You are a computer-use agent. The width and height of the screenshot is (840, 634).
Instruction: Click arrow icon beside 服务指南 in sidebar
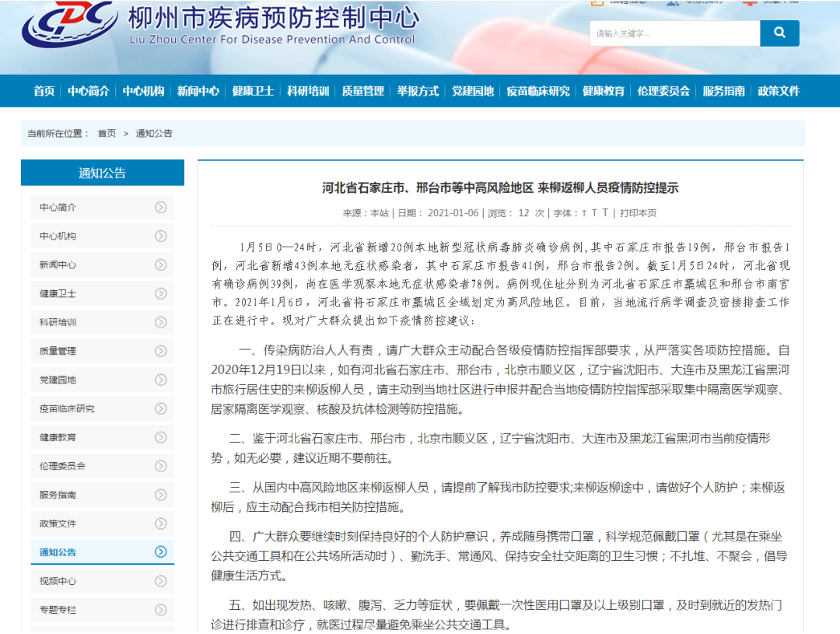tap(161, 494)
